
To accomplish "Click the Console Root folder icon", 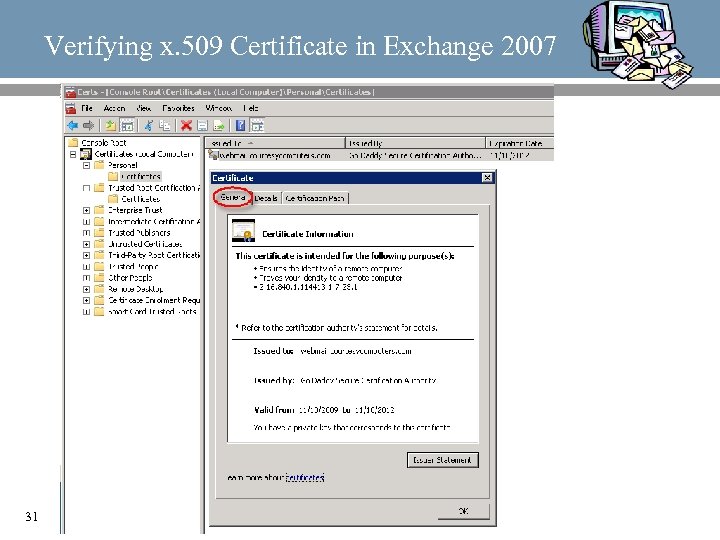I will 73,142.
